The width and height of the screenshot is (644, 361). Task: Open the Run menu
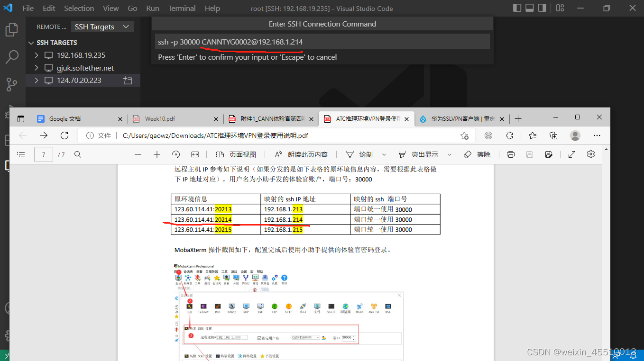tap(153, 9)
